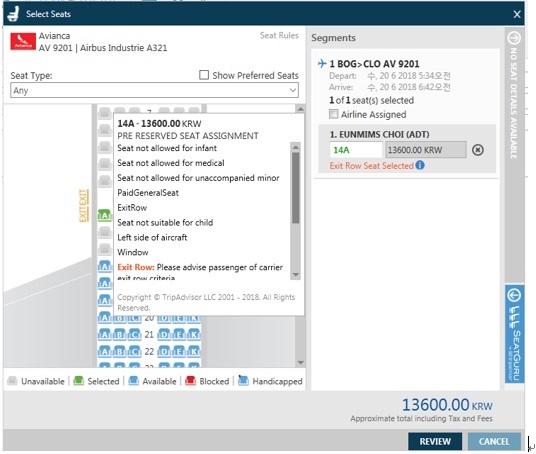Enable Show Preferred Seats checkbox
This screenshot has height=454, width=536.
pyautogui.click(x=204, y=75)
